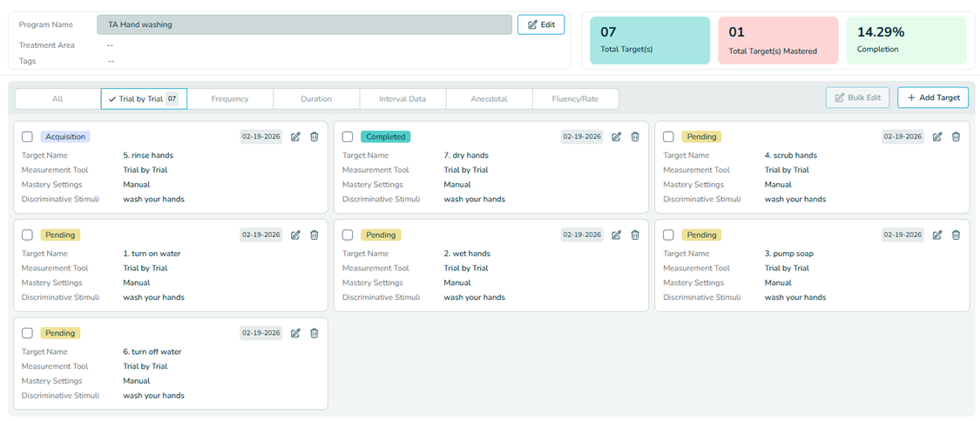Click the Add Target button
This screenshot has width=980, height=422.
(932, 98)
